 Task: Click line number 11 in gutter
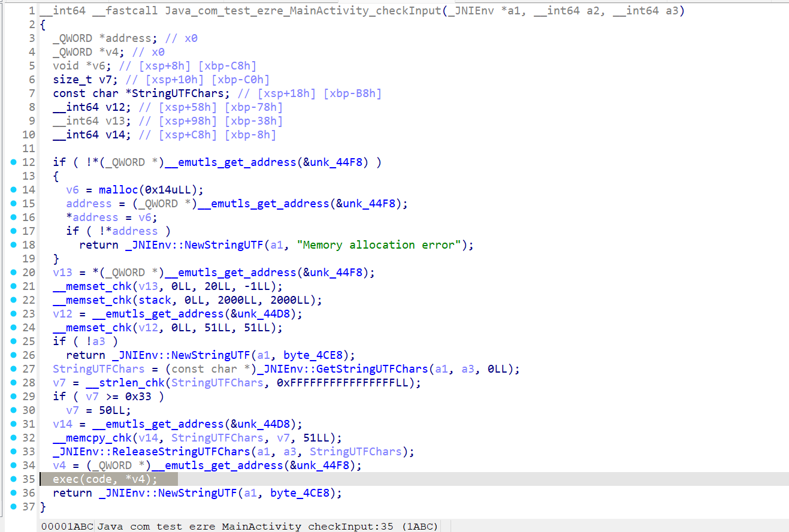pos(28,149)
